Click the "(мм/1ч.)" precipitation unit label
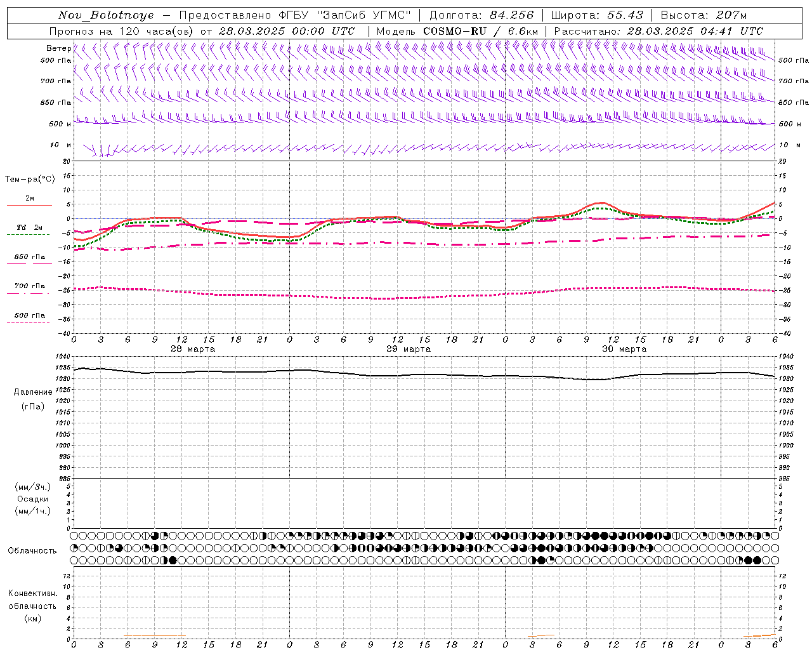Image resolution: width=812 pixels, height=650 pixels. 33,511
